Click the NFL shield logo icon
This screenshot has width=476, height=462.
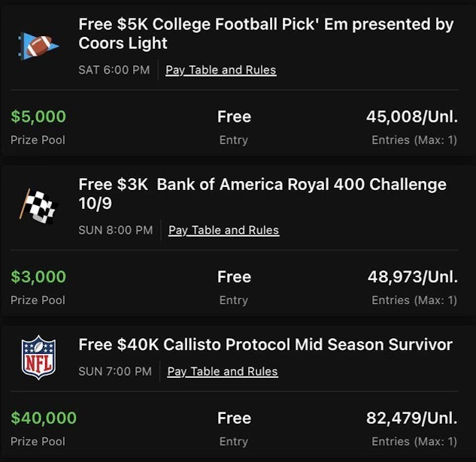(38, 358)
